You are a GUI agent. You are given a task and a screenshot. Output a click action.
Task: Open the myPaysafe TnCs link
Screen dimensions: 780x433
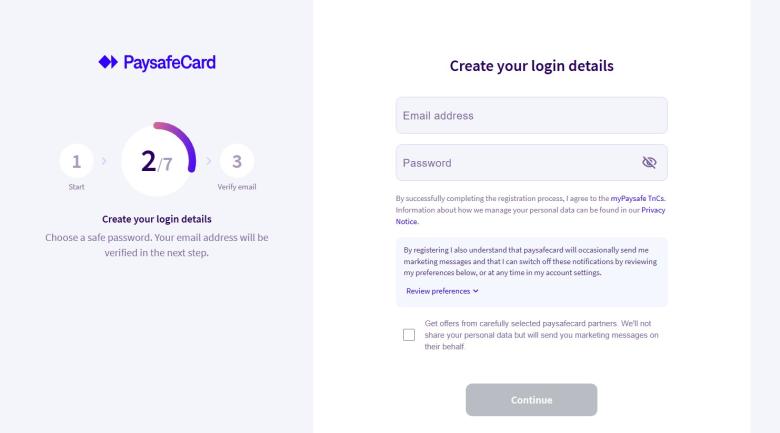pyautogui.click(x=638, y=199)
